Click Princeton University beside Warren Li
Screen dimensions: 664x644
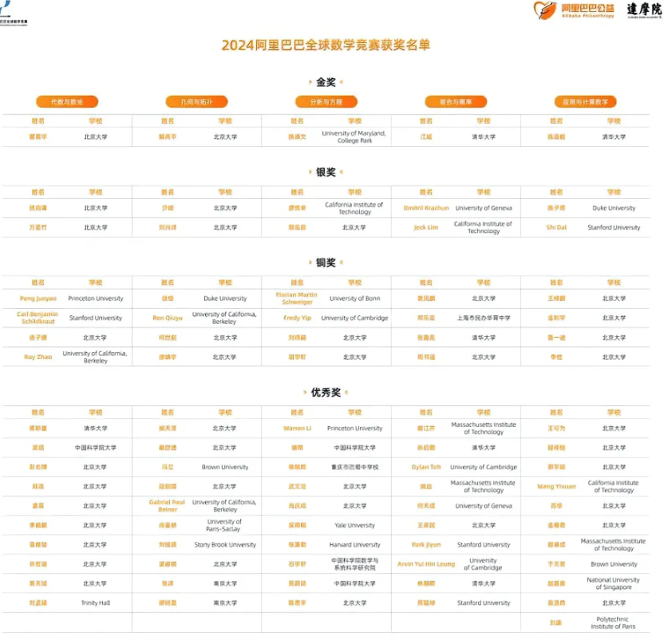point(355,429)
